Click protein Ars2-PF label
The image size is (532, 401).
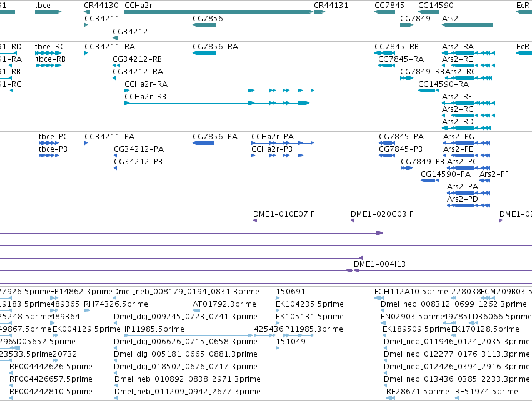coord(494,174)
